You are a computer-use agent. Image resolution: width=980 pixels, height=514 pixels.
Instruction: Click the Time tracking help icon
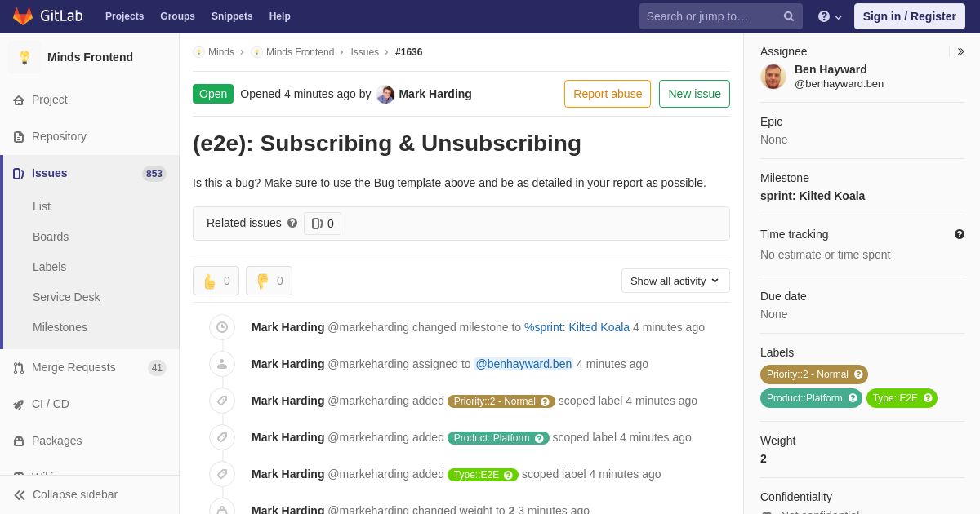(x=960, y=234)
